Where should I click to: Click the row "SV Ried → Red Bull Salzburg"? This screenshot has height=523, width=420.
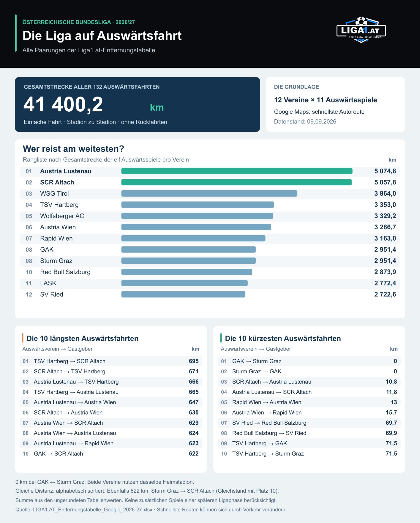(309, 423)
